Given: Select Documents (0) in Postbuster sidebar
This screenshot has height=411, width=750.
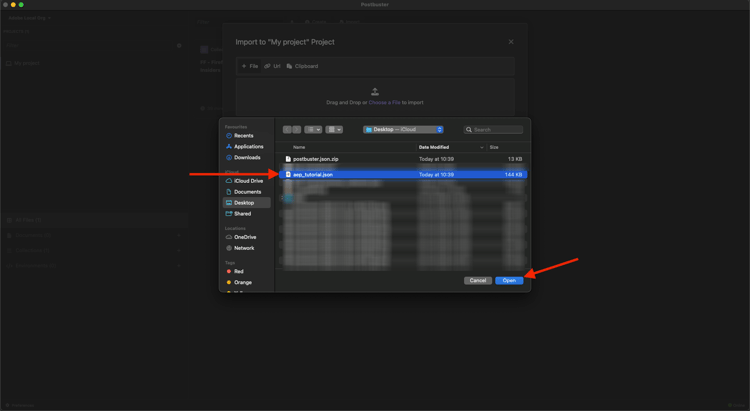Looking at the screenshot, I should pos(29,235).
